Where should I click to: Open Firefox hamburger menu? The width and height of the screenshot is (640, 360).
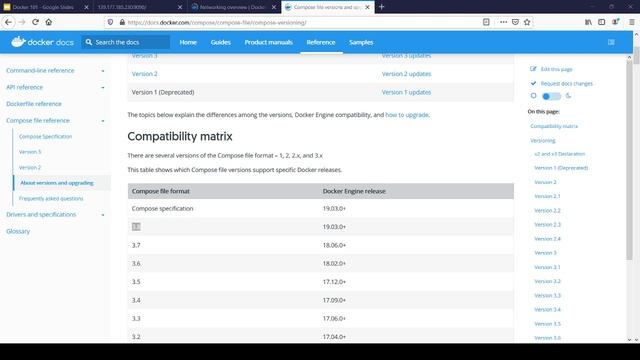tap(631, 22)
